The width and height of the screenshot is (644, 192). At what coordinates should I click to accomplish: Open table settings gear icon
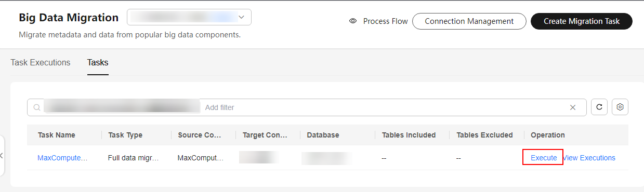pos(620,107)
